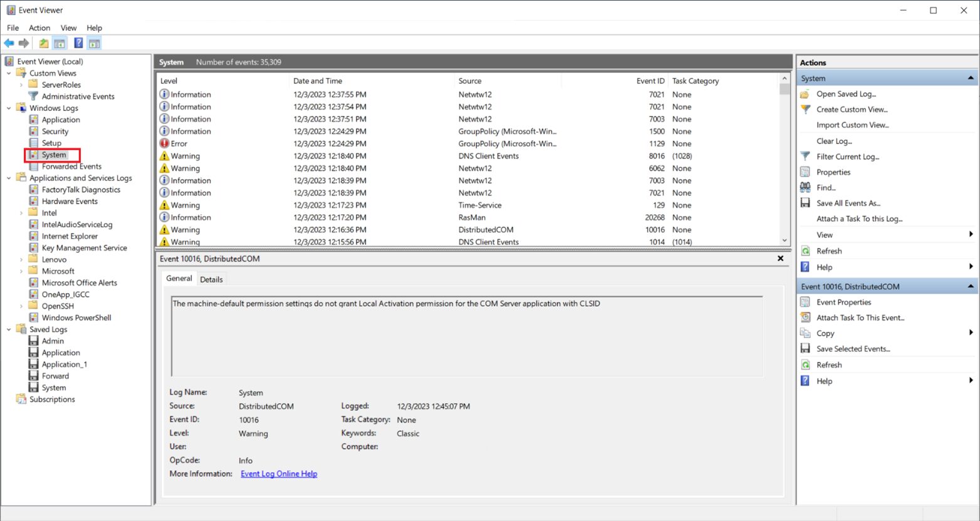Click the Save All Events As icon
This screenshot has height=521, width=980.
pos(805,203)
